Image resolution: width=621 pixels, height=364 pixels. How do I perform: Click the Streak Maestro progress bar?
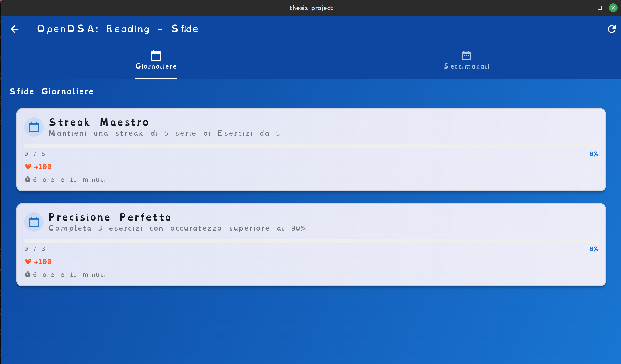tap(311, 146)
